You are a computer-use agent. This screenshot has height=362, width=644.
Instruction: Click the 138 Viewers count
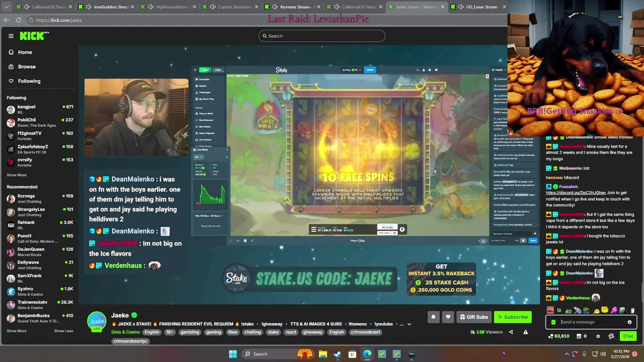point(487,332)
